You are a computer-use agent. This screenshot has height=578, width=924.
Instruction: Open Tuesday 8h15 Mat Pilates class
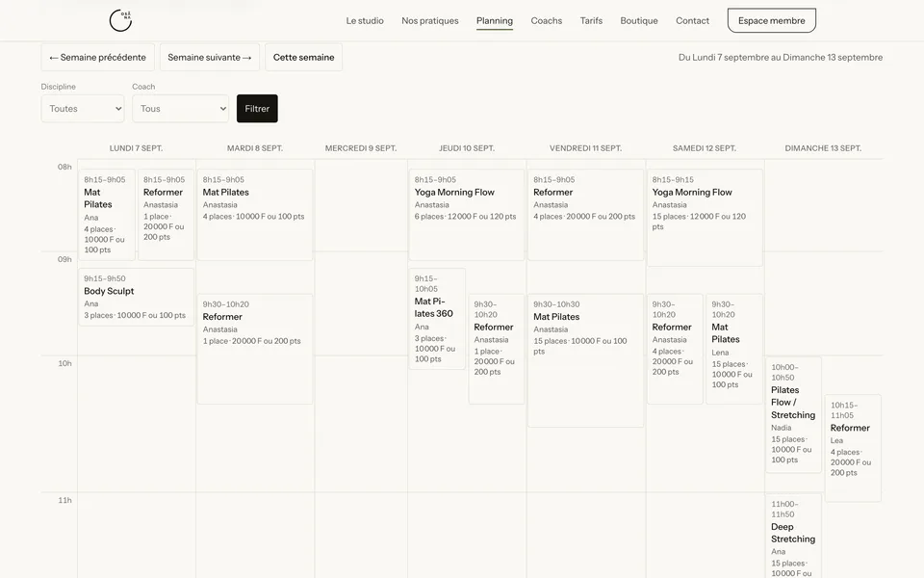pos(254,215)
